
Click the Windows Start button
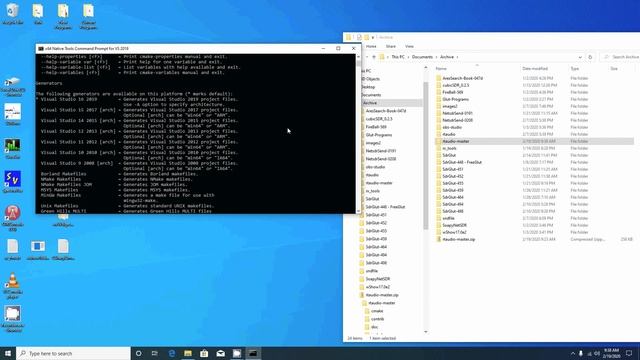[x=8, y=353]
